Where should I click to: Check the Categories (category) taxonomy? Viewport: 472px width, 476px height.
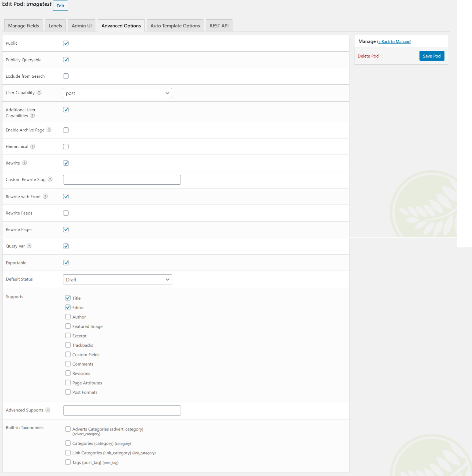point(68,443)
